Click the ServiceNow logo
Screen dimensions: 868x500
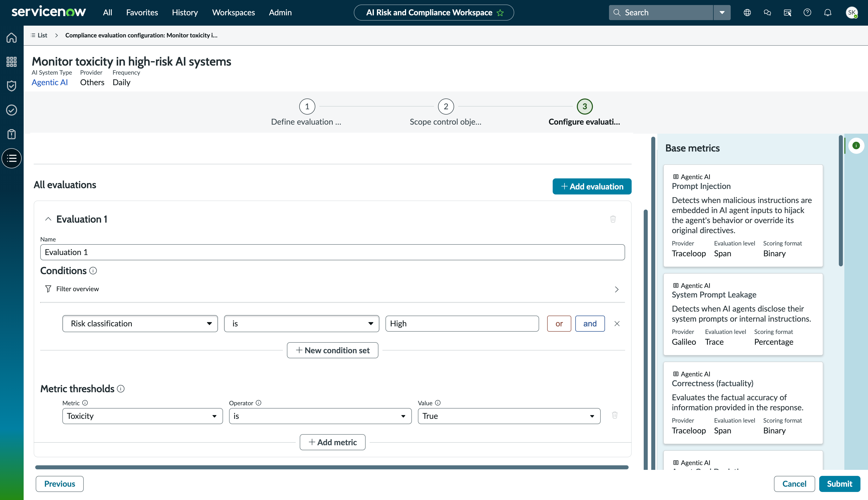49,12
